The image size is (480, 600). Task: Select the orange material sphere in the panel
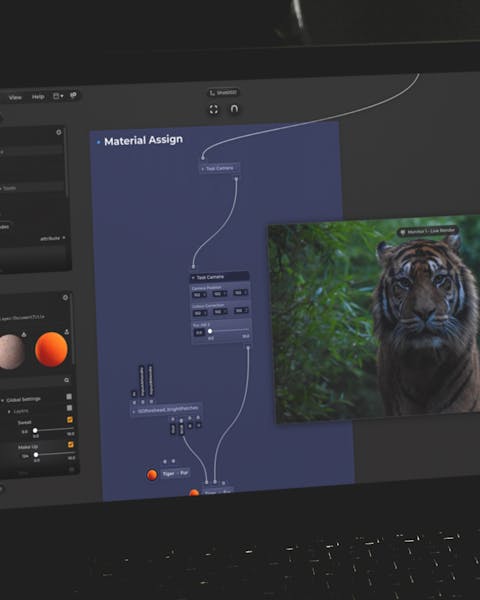[x=51, y=349]
